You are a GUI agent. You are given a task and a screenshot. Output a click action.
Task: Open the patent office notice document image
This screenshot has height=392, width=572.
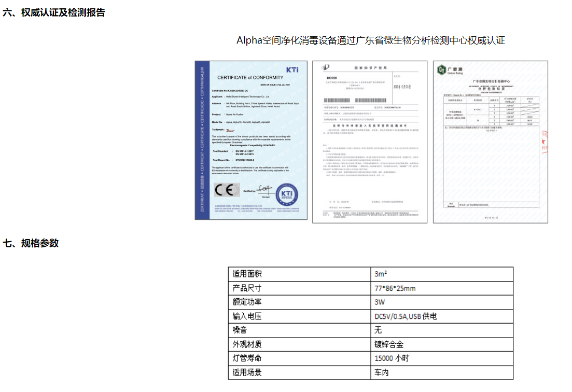click(x=370, y=142)
